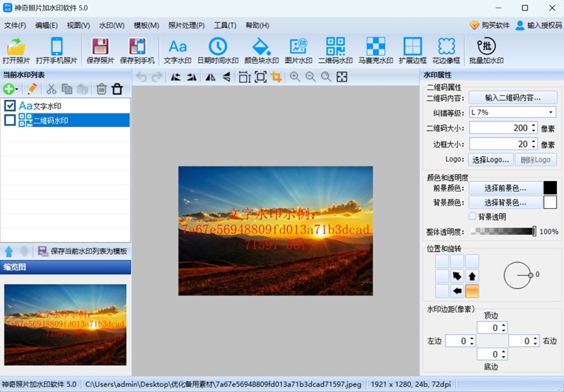Screen dimensions: 564x392
Task: Increase 二维码大小 spinner value
Action: click(x=534, y=125)
